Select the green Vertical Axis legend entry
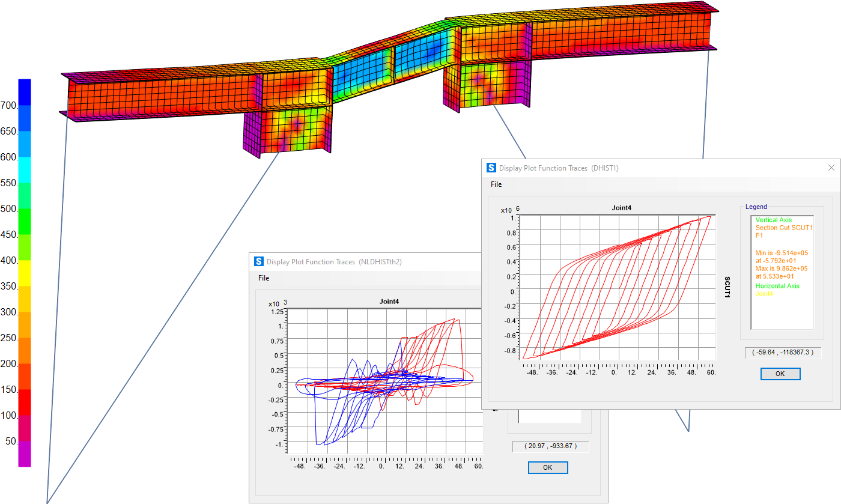Screen dimensions: 841x504 774,220
